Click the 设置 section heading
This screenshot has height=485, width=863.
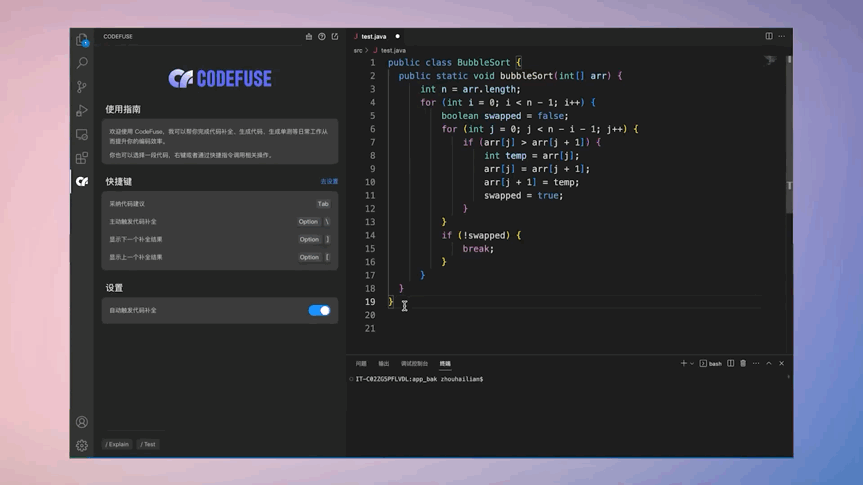pyautogui.click(x=114, y=288)
